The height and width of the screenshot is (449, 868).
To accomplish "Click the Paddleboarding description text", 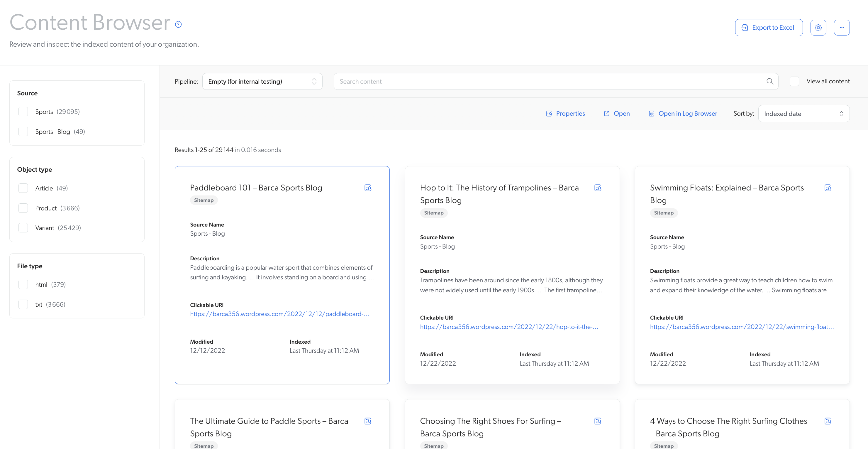I will (x=282, y=272).
